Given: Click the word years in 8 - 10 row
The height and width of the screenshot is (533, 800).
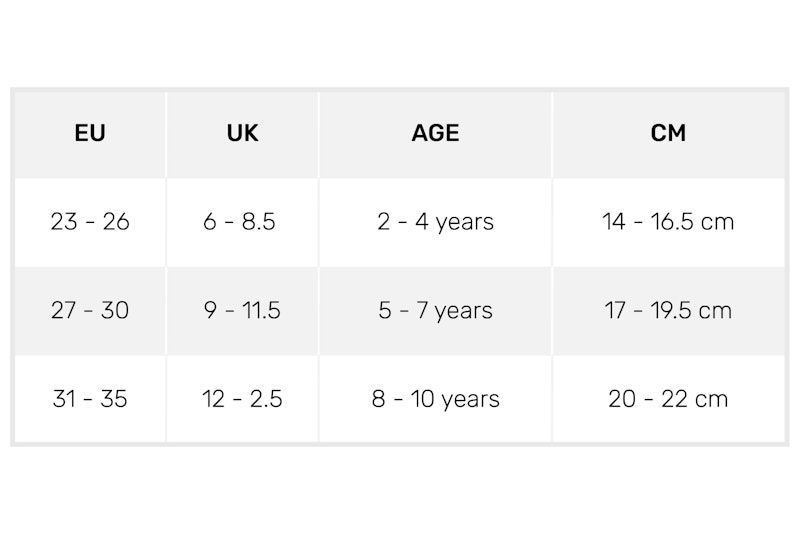Looking at the screenshot, I should click(x=470, y=400).
